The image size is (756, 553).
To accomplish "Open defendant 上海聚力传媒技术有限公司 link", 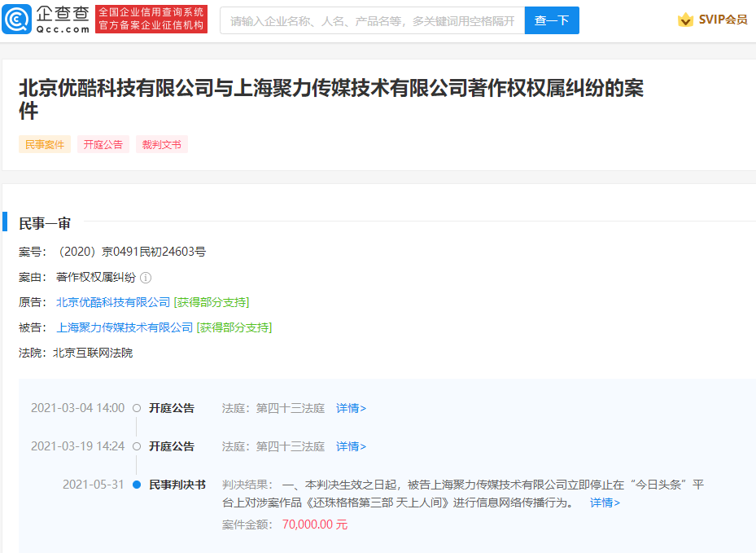I will [x=125, y=327].
